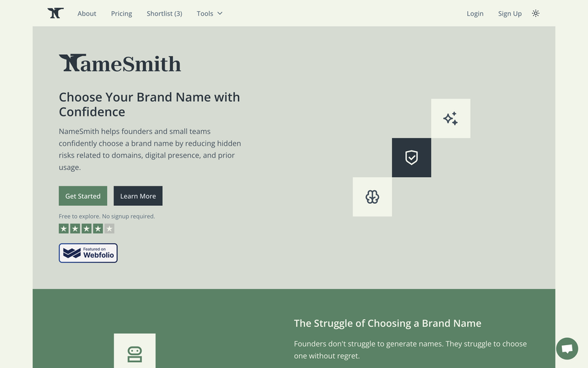Viewport: 588px width, 368px height.
Task: Click the shield checkmark icon tile
Action: (x=412, y=158)
